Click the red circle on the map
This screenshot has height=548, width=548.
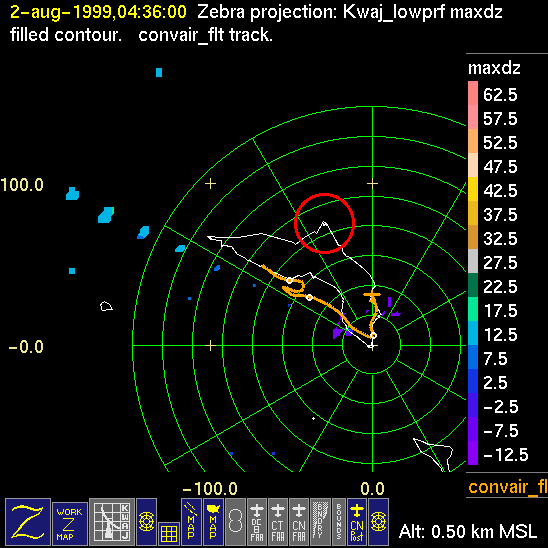(x=325, y=223)
